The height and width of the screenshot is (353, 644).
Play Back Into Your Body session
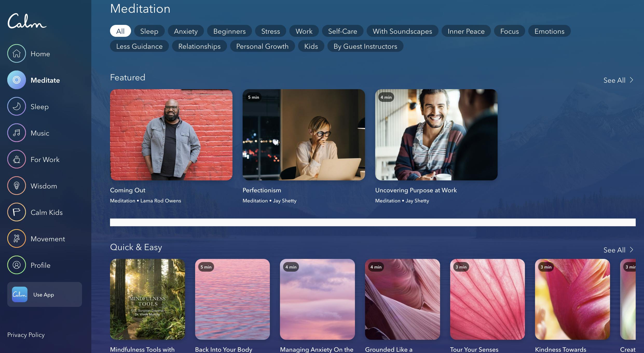[x=232, y=299]
